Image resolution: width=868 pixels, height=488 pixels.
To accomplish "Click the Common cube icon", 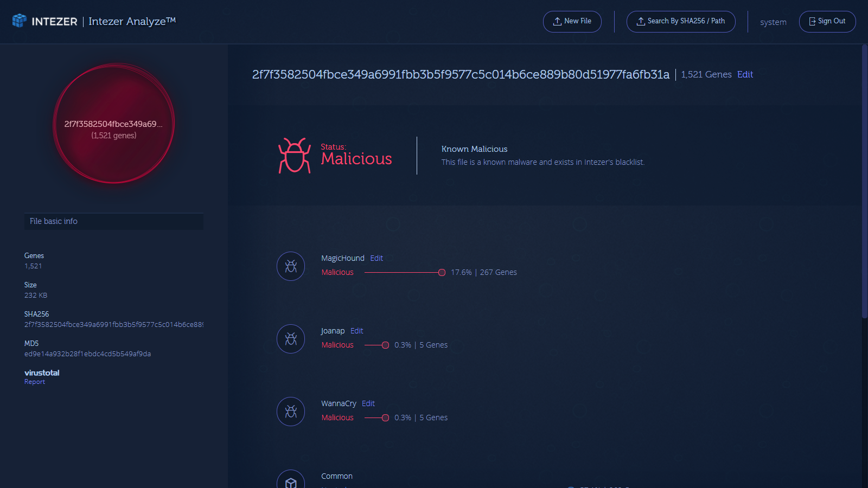I will click(x=291, y=479).
